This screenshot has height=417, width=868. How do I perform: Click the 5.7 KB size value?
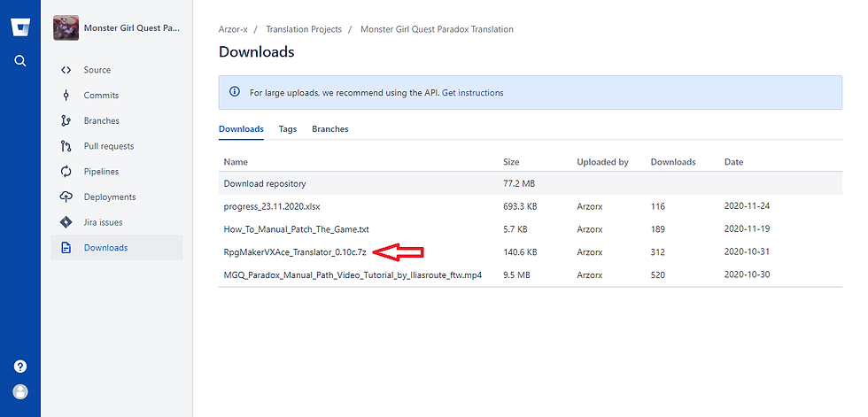pos(515,229)
